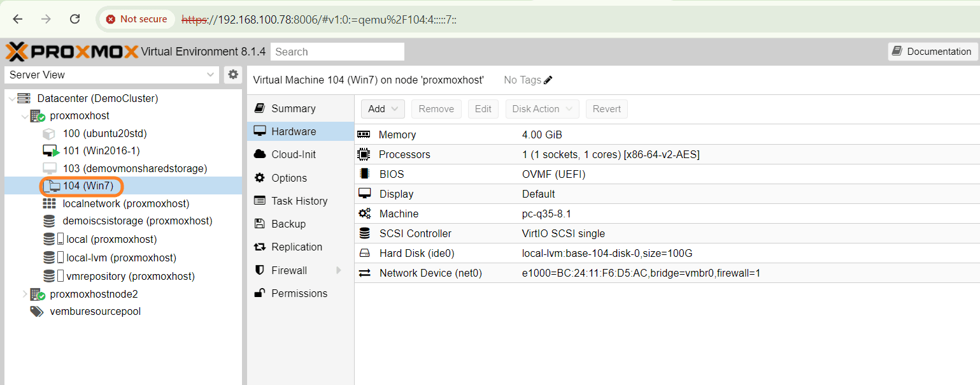Select vmrepository (proxmoxhost) in the tree
Image resolution: width=980 pixels, height=385 pixels.
tap(131, 276)
